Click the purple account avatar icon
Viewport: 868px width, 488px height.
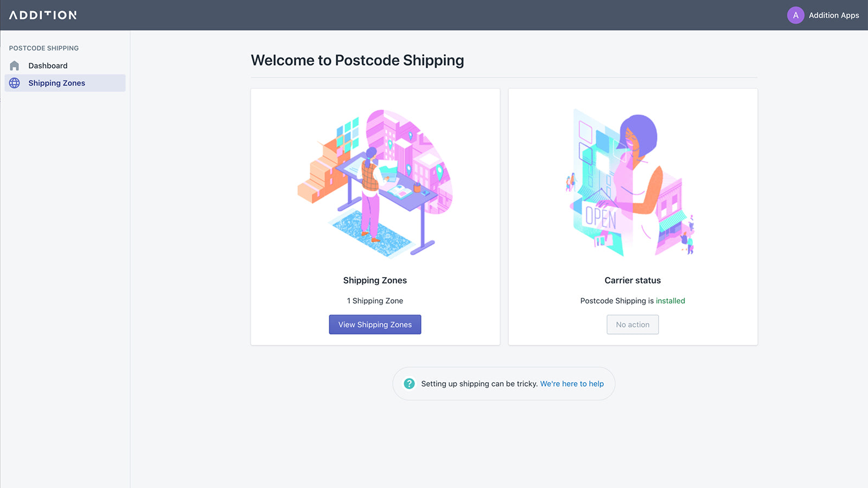click(795, 15)
